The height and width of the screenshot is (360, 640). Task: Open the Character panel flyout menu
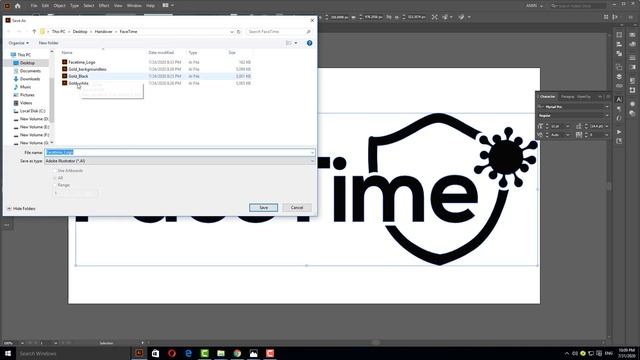pos(607,97)
